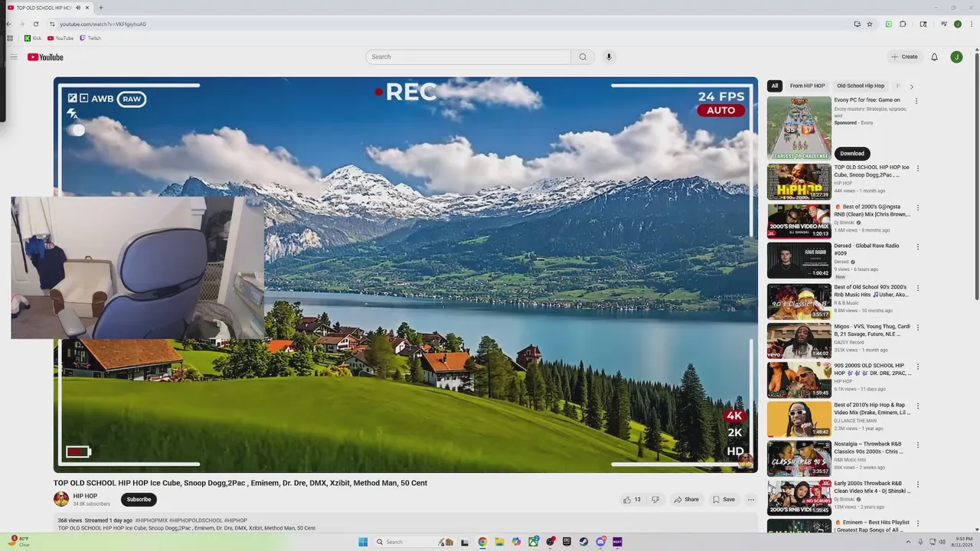The height and width of the screenshot is (551, 980).
Task: Click the search magnifier button
Action: tap(583, 57)
